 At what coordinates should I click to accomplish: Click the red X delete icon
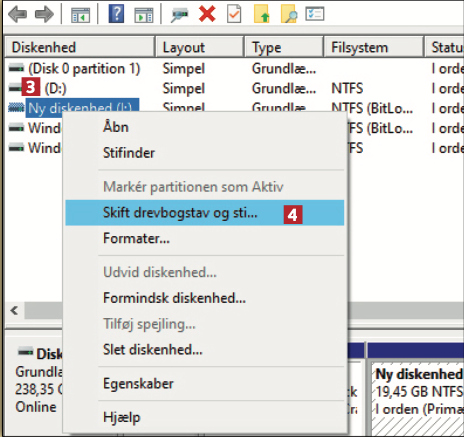pos(207,14)
